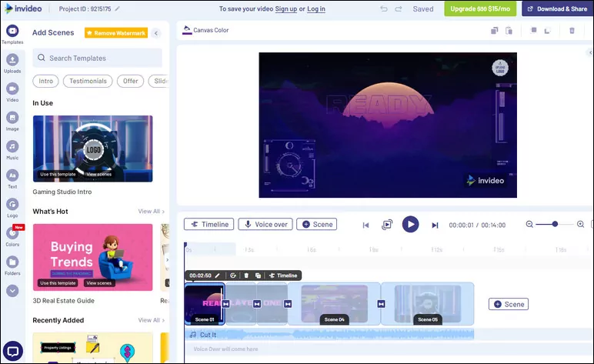Open Voice over recording
Image resolution: width=594 pixels, height=364 pixels.
tap(265, 224)
